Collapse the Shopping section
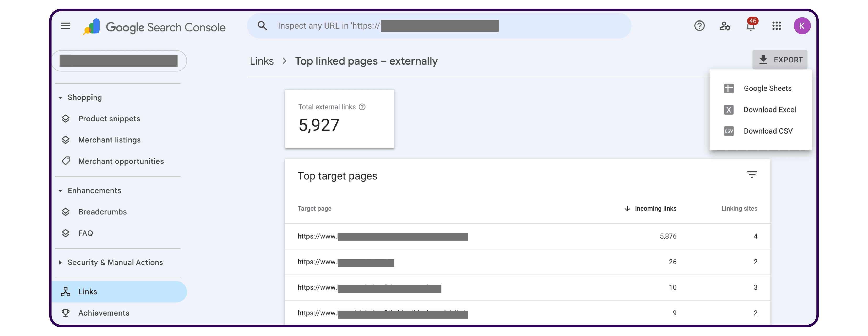 pos(60,97)
